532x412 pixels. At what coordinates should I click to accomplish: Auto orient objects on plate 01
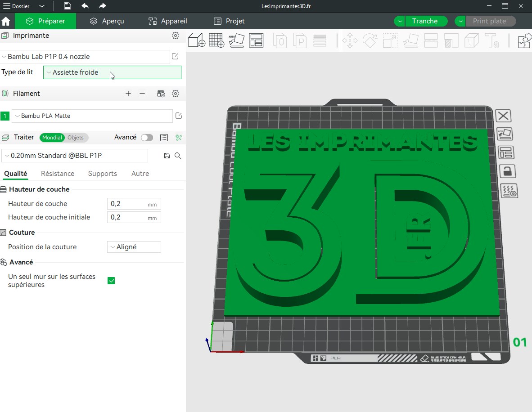click(505, 134)
